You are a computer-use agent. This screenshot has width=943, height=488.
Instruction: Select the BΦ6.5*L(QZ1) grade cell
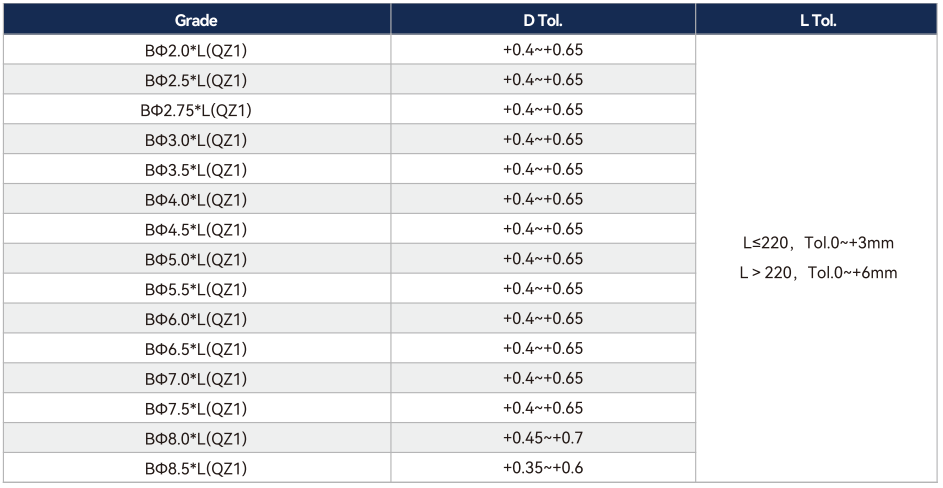pyautogui.click(x=197, y=349)
